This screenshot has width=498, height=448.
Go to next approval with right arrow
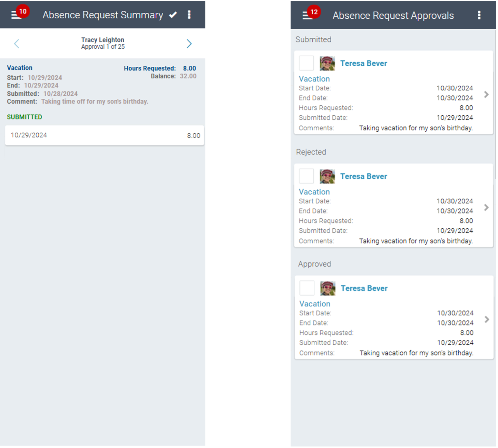[189, 44]
